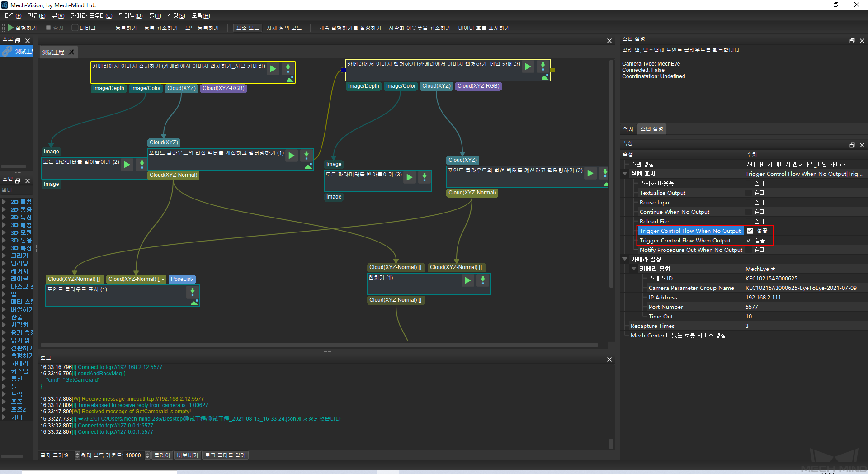Expand the 기타 step category
868x474 pixels.
4,417
